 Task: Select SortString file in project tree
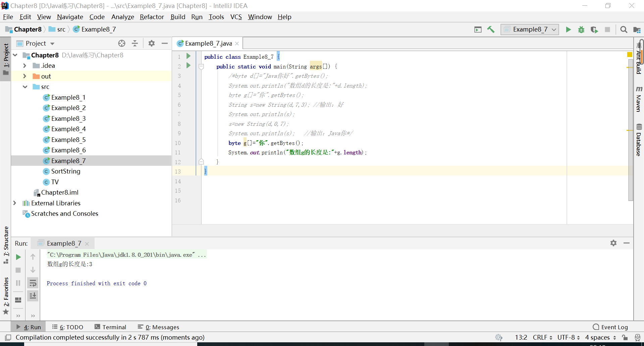pos(66,171)
